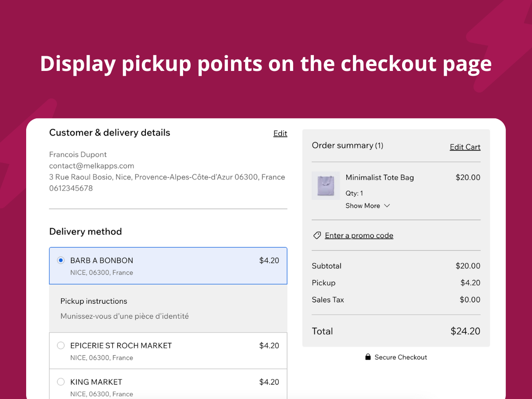Click the KING MARKET option price
The height and width of the screenshot is (399, 532).
269,382
